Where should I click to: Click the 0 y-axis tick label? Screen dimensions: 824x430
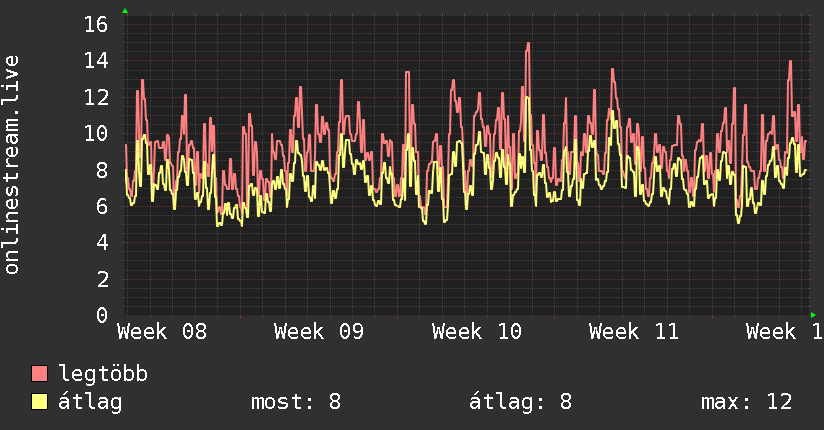tap(102, 315)
